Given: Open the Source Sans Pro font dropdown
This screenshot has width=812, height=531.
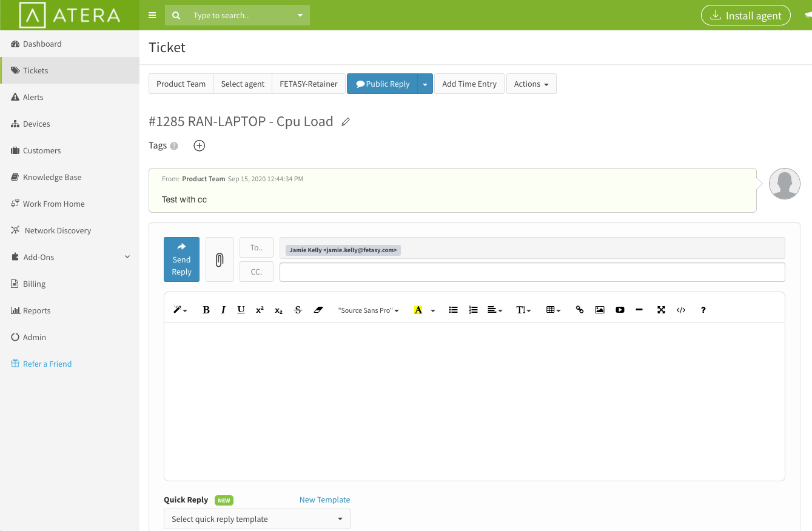Looking at the screenshot, I should click(x=369, y=310).
